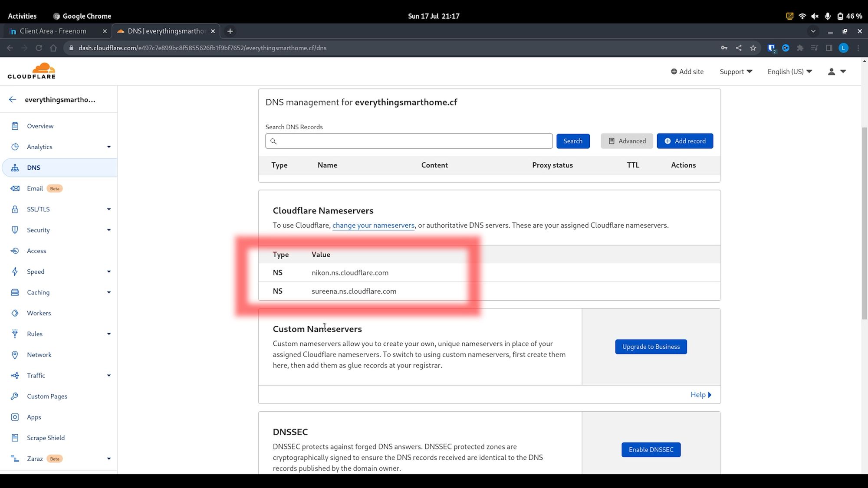The height and width of the screenshot is (488, 868).
Task: Click the Chrome address bar URL
Action: click(202, 48)
